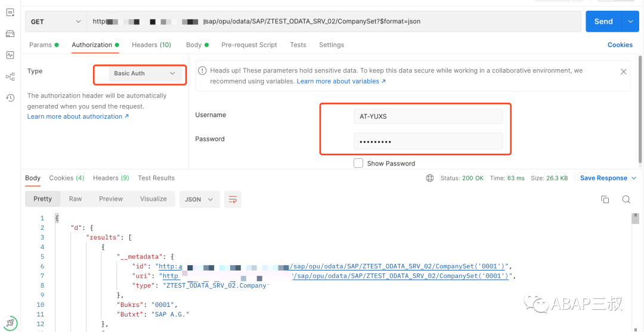Click the "Bukrs": "0001" line
Screen dimensions: 644x332
coord(147,305)
